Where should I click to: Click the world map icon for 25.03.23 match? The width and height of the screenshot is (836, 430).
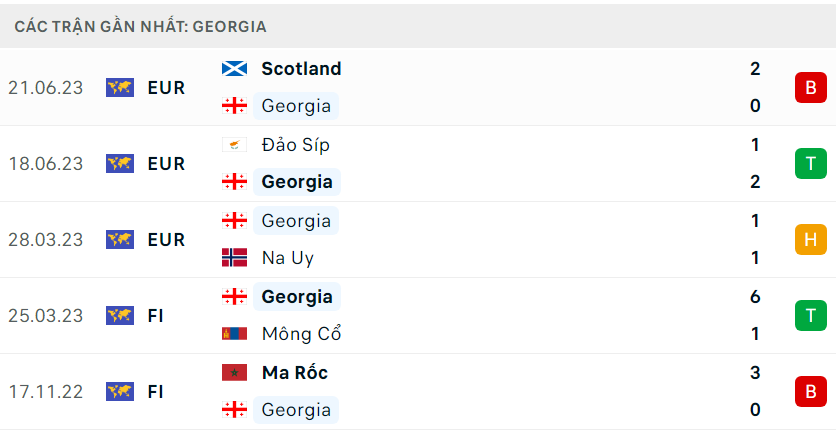pyautogui.click(x=120, y=315)
